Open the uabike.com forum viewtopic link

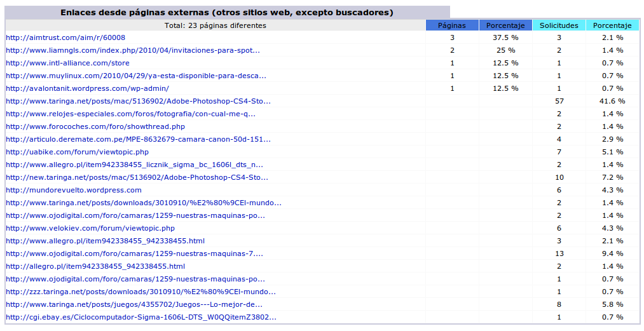(x=77, y=152)
